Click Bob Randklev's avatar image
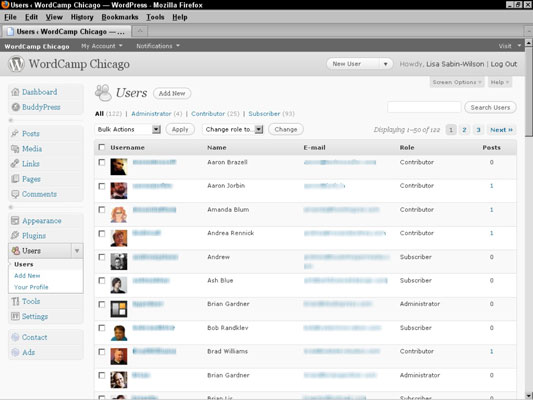This screenshot has height=400, width=533. coord(119,333)
